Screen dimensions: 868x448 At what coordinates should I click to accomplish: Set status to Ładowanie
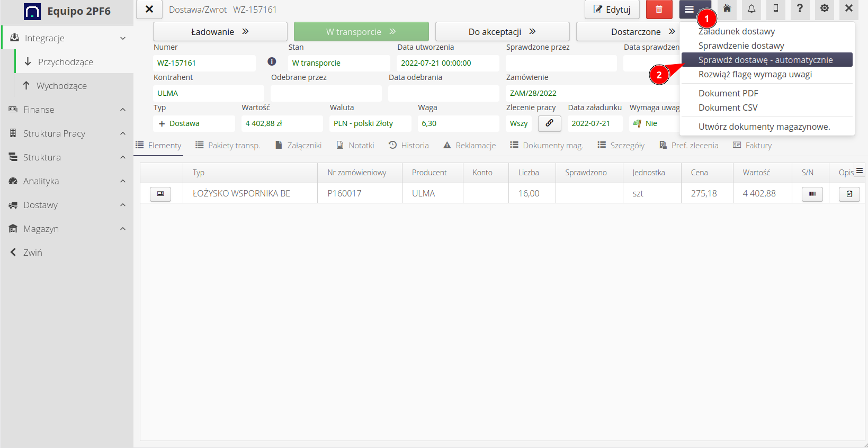coord(220,31)
